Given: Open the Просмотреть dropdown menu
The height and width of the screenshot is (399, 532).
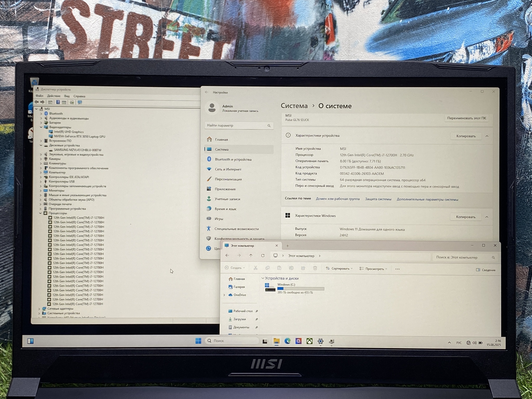Looking at the screenshot, I should tap(373, 269).
